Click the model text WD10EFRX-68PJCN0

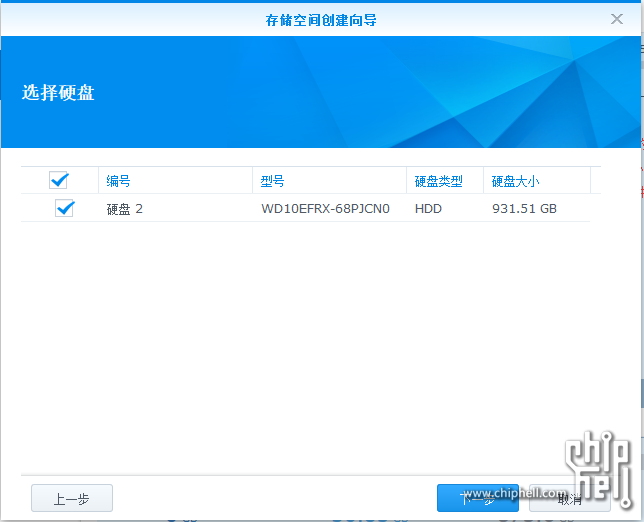[x=325, y=209]
